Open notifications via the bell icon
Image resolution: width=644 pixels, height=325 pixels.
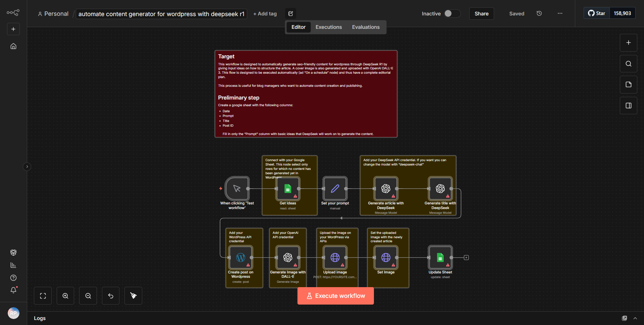13,290
